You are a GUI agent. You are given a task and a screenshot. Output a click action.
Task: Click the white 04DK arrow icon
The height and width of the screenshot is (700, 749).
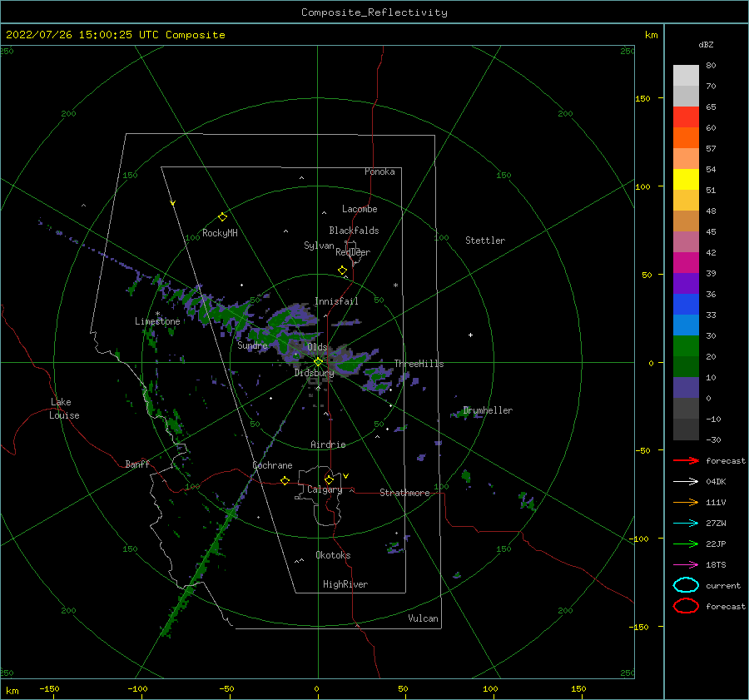tap(686, 481)
